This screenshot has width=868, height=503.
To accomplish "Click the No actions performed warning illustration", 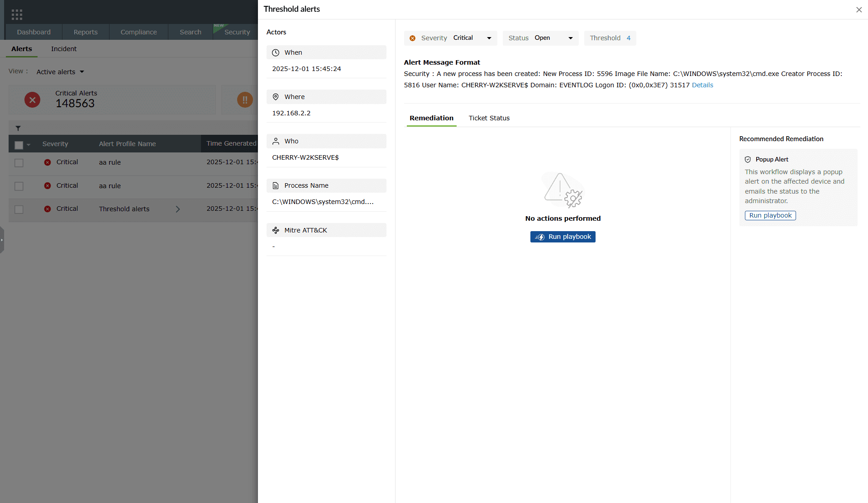I will 563,190.
